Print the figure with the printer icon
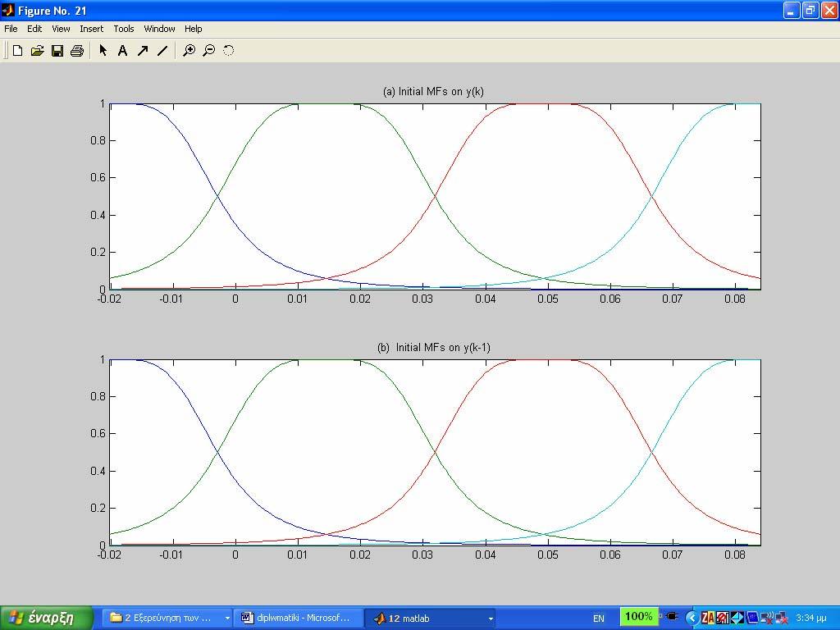 coord(77,50)
